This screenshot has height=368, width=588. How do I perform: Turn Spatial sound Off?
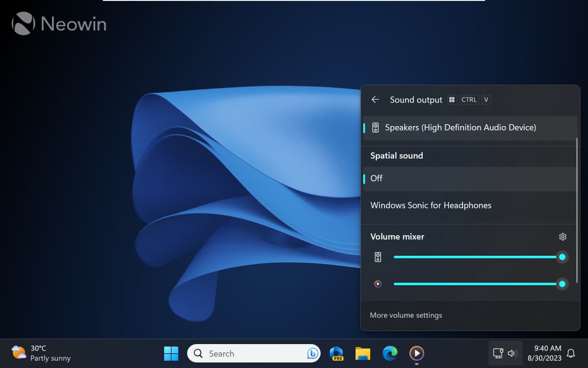click(377, 178)
